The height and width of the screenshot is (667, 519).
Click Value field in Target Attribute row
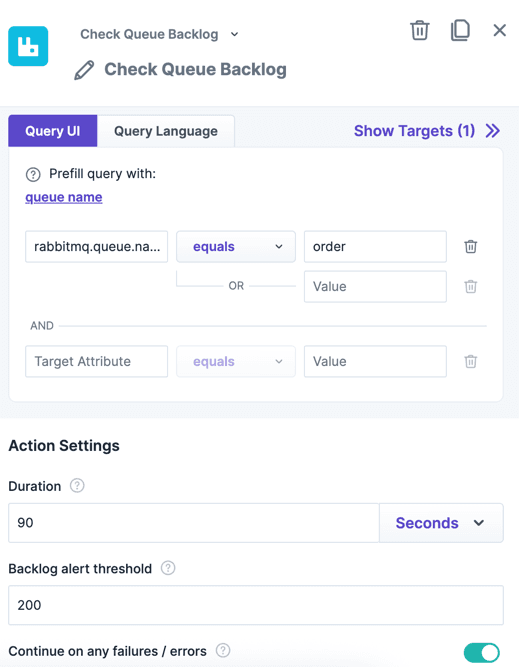pos(375,362)
